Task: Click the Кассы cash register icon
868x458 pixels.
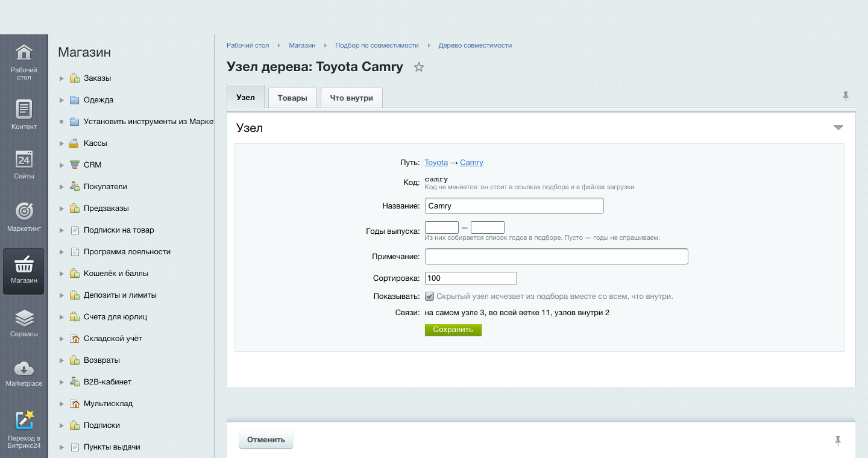Action: 74,143
